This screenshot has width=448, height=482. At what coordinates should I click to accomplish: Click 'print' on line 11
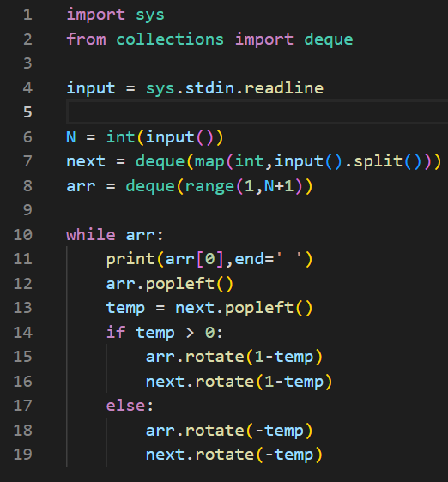[x=130, y=259]
